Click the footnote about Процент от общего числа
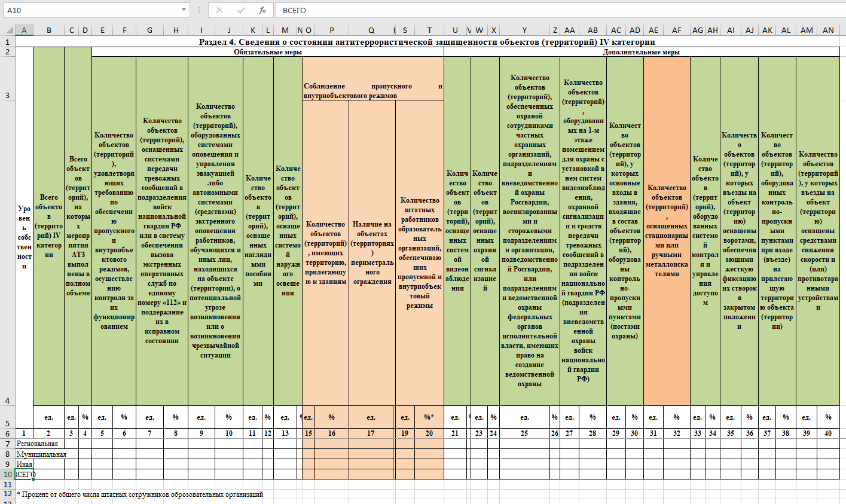 (140, 494)
